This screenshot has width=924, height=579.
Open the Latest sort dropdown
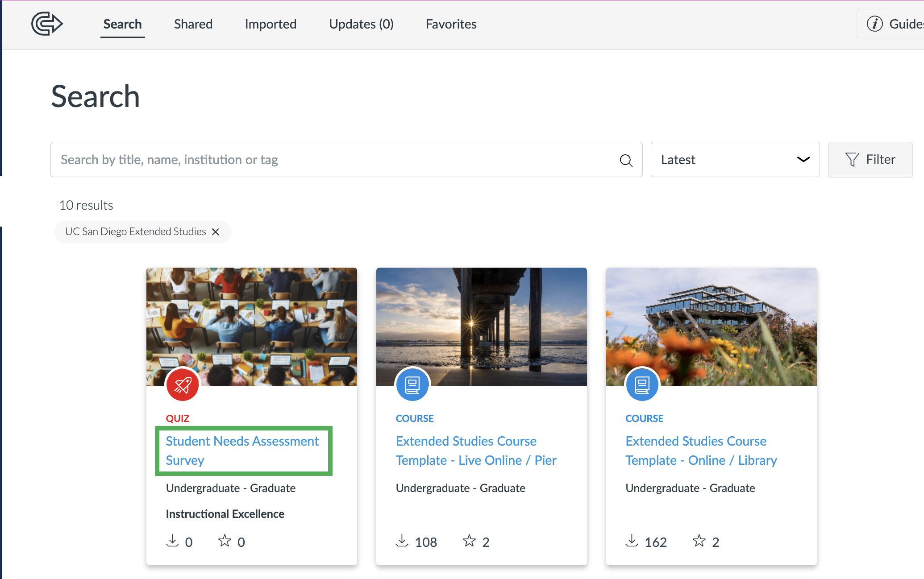[735, 160]
